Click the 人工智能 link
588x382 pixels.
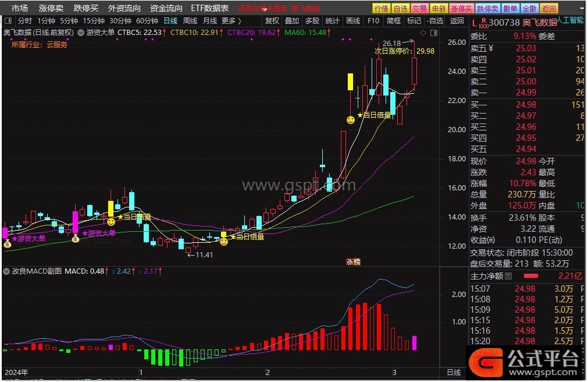click(571, 20)
